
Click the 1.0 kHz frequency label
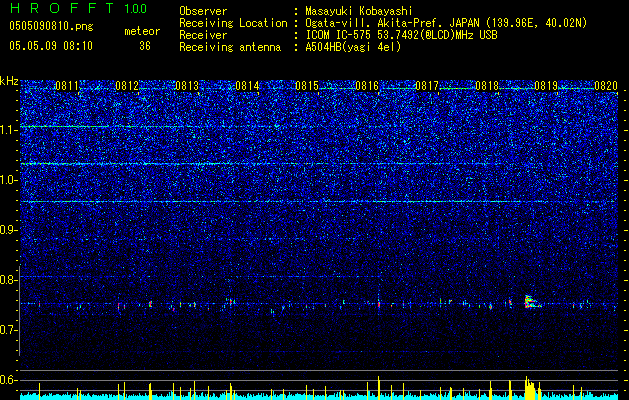[x=9, y=180]
